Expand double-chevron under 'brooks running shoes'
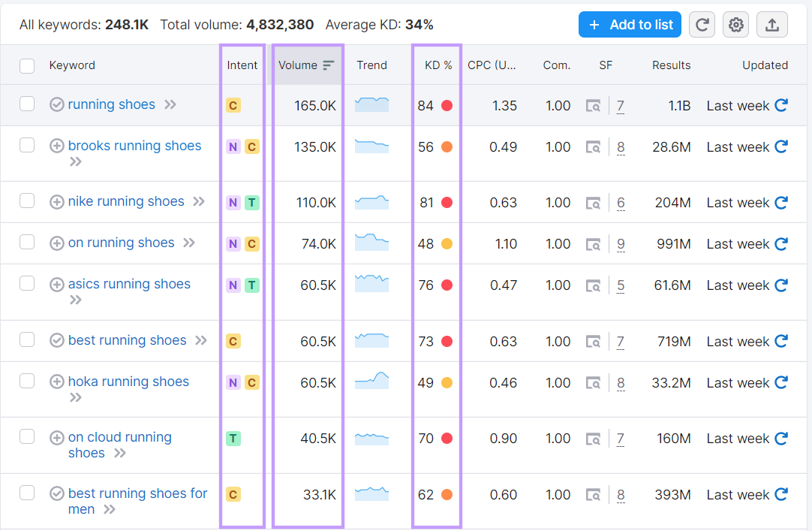812x531 pixels. pyautogui.click(x=76, y=161)
